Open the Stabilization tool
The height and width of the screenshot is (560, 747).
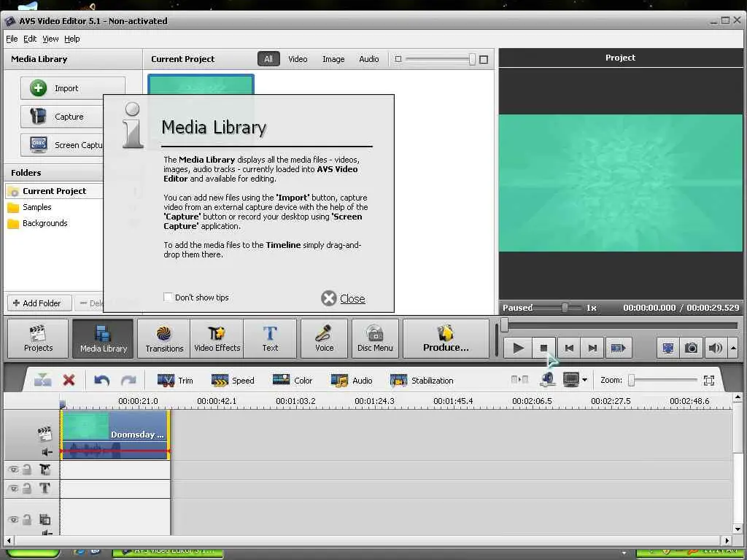click(x=421, y=381)
